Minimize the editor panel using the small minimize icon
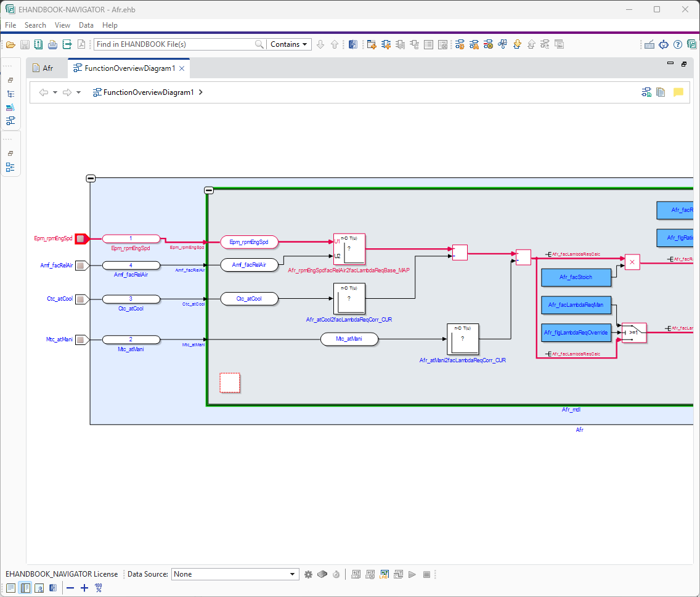 (670, 63)
